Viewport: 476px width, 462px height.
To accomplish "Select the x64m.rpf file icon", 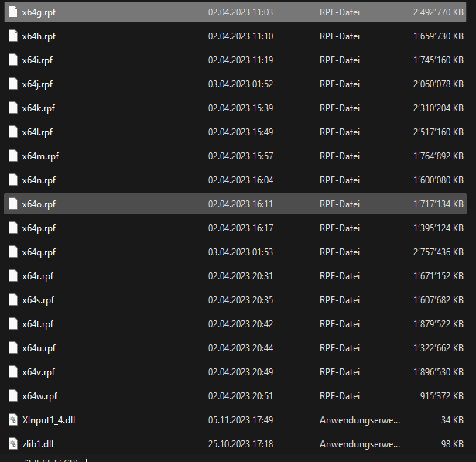I will (x=12, y=156).
